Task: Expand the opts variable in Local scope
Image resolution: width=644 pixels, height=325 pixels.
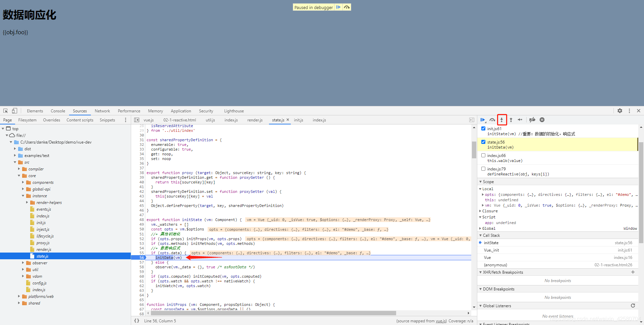Action: pyautogui.click(x=483, y=195)
